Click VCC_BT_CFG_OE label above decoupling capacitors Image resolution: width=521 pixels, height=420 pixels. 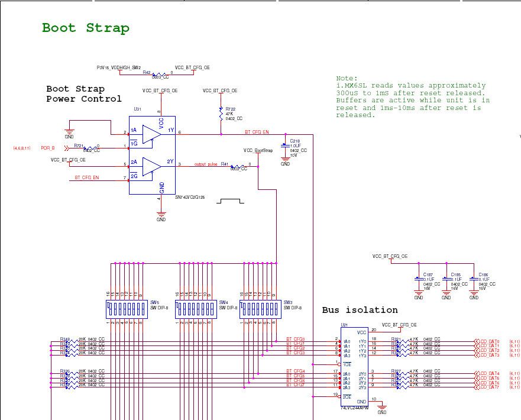point(390,256)
